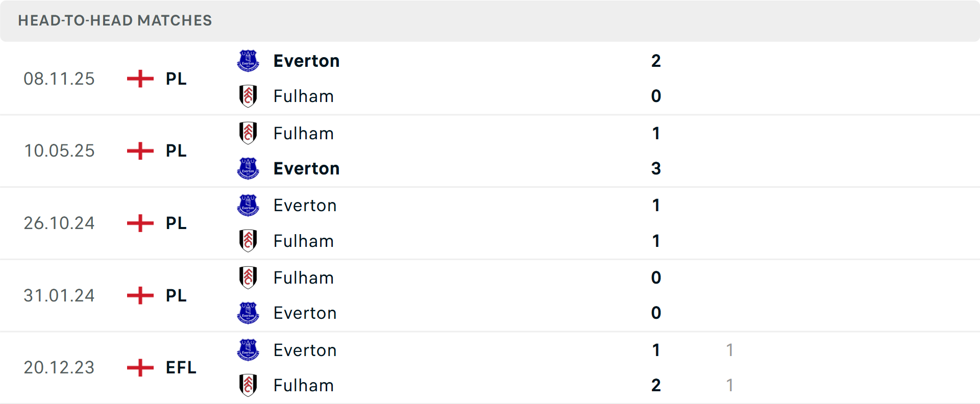
Task: Click Fulham crest in 08.11.25 match
Action: pos(248,96)
